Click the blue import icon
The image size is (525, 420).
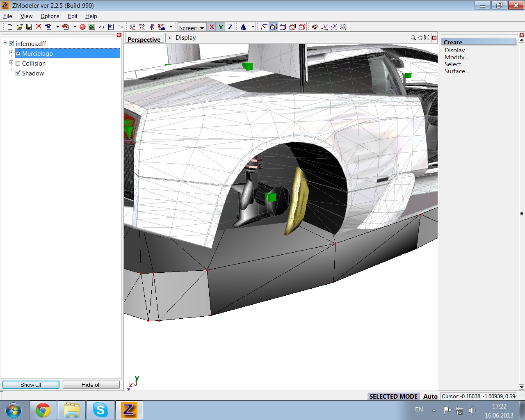pyautogui.click(x=48, y=27)
